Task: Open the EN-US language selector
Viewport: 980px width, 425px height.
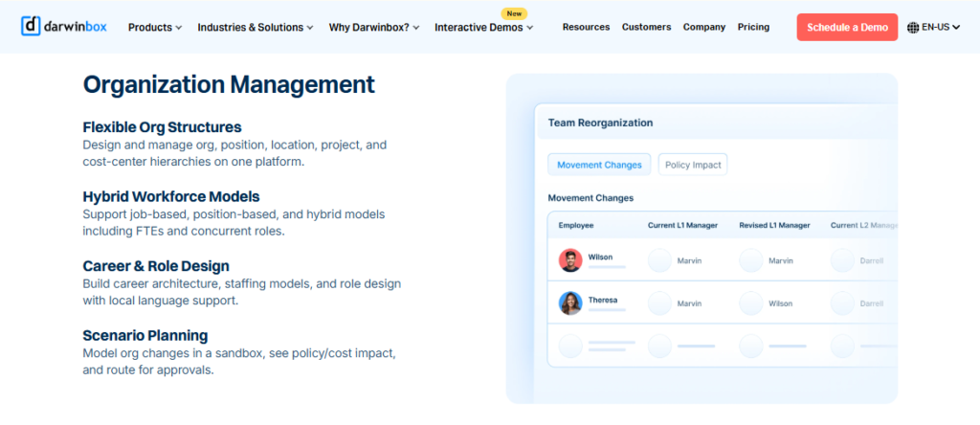Action: pyautogui.click(x=934, y=28)
